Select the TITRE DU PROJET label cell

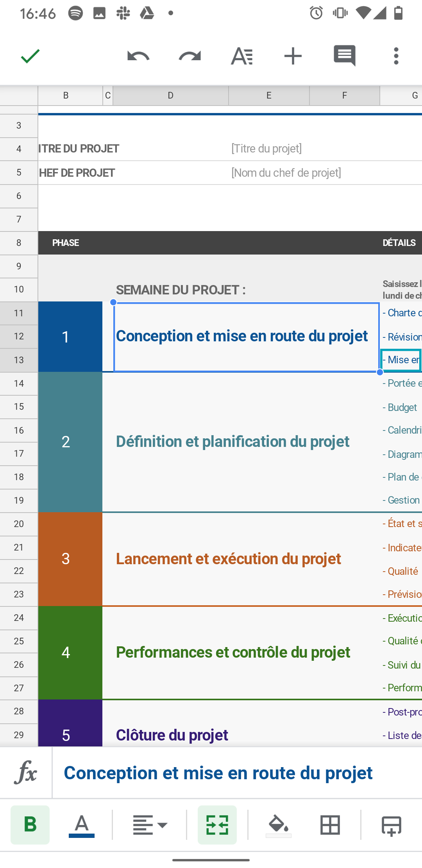click(79, 149)
